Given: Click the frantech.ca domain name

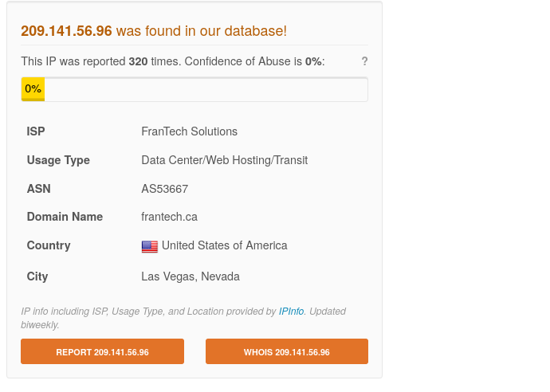Looking at the screenshot, I should [x=170, y=217].
